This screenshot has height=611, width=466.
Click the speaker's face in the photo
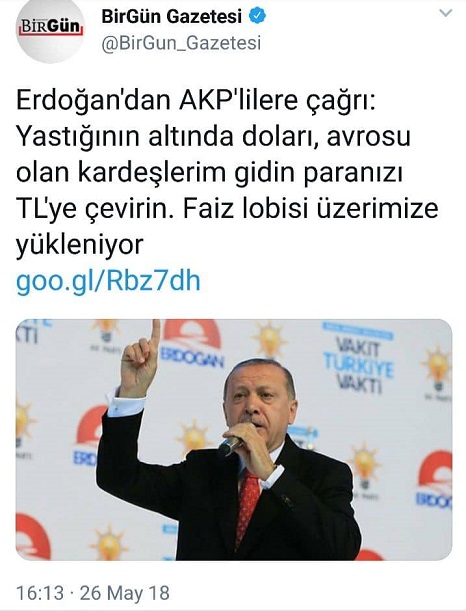(x=260, y=396)
